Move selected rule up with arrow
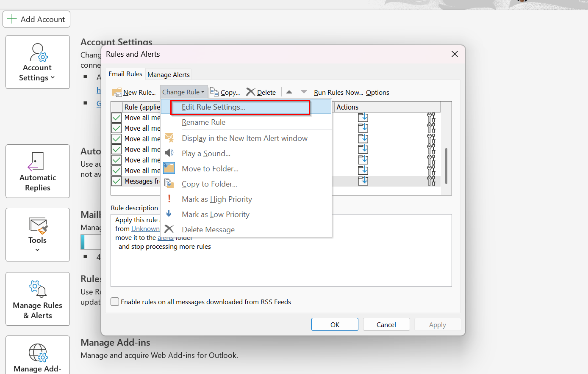The width and height of the screenshot is (588, 374). 289,92
